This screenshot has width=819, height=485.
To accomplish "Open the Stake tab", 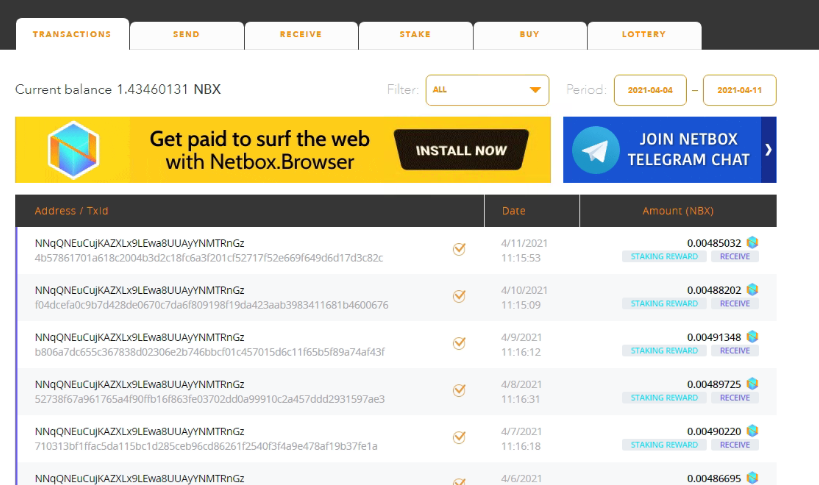I will [x=415, y=36].
